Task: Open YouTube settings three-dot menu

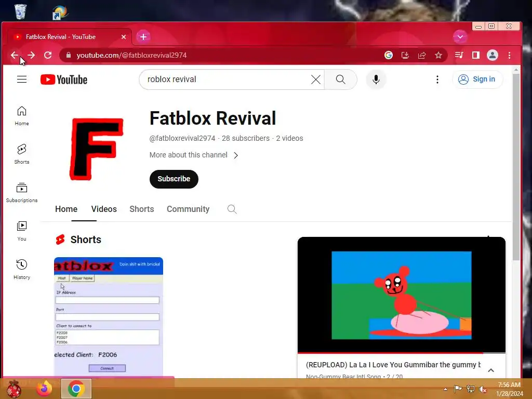Action: [x=437, y=79]
